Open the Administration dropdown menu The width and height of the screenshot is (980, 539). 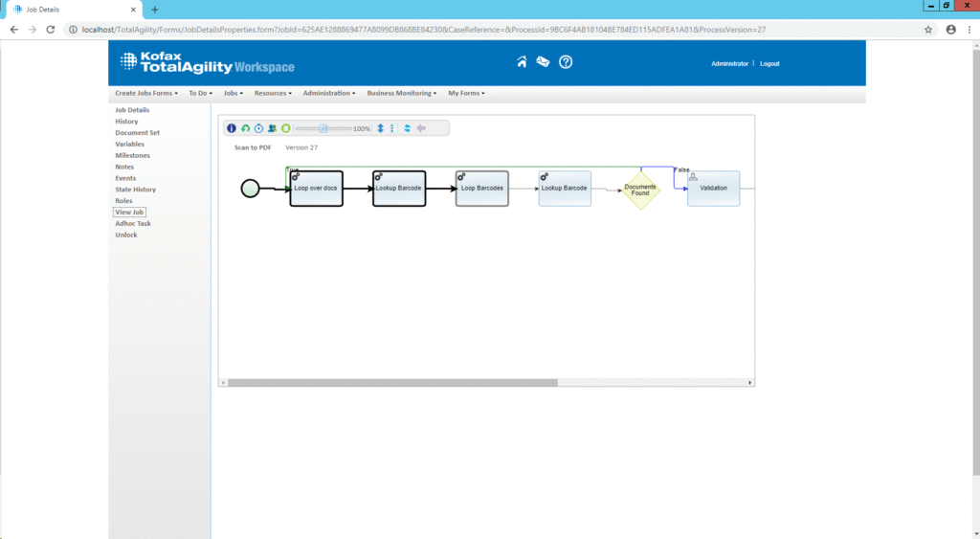click(329, 94)
